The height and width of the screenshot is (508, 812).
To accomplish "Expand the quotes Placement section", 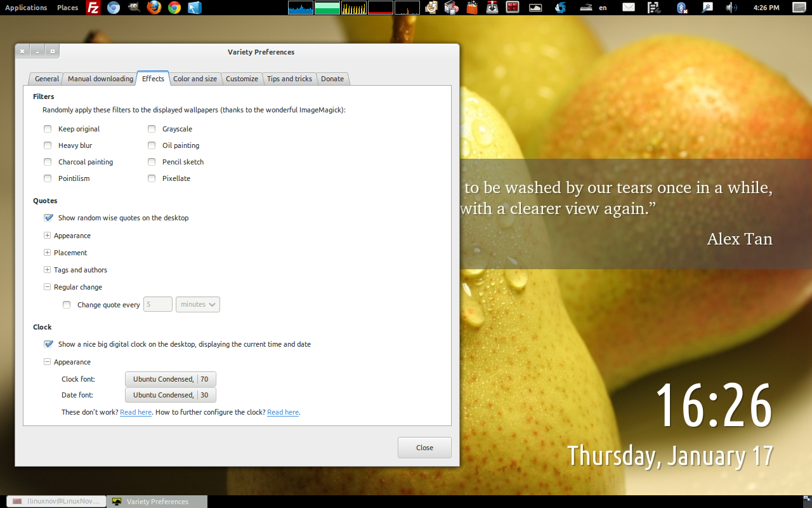I will [x=47, y=253].
